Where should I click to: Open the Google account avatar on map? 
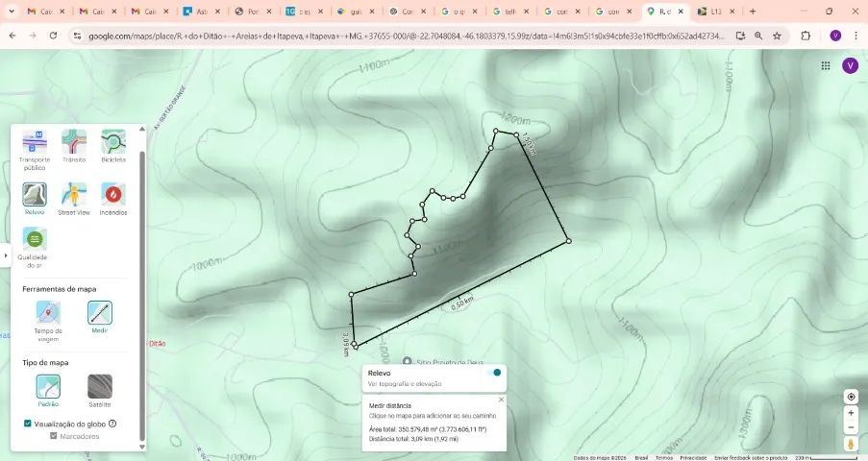click(850, 66)
